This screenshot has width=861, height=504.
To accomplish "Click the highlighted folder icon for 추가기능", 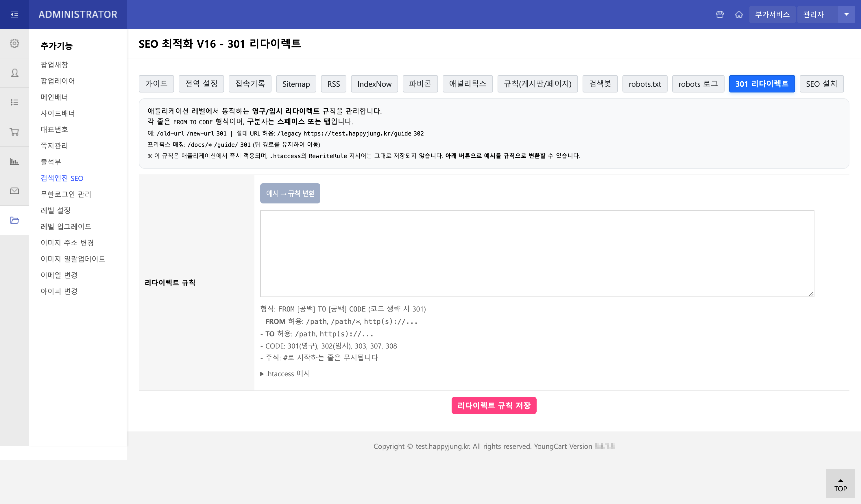I will [14, 220].
